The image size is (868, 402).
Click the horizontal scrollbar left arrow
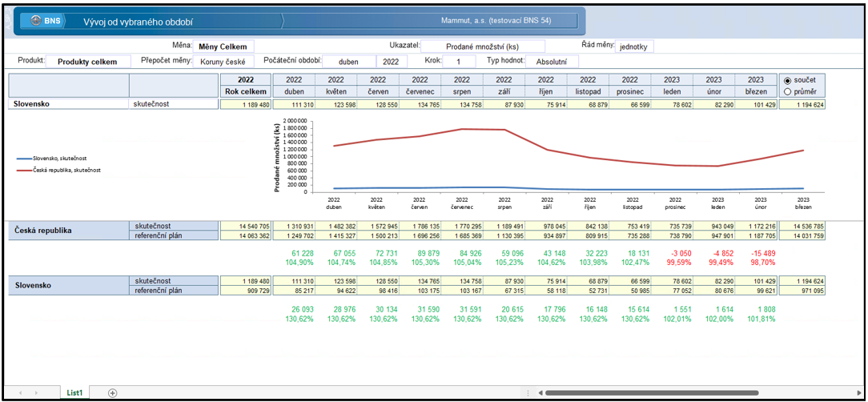point(540,392)
